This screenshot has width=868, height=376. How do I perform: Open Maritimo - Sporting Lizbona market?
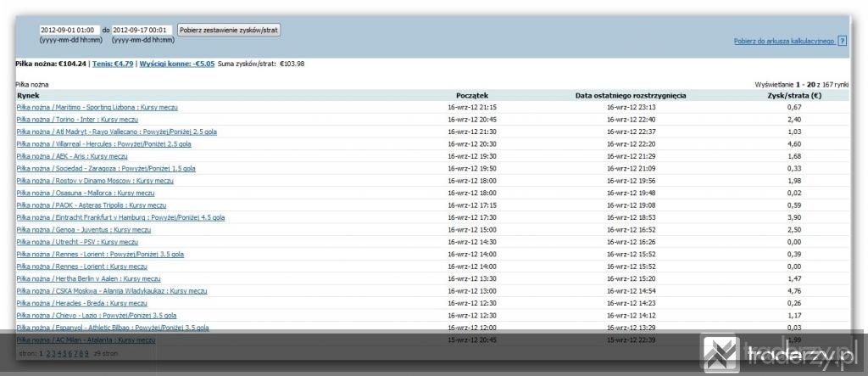[x=97, y=108]
